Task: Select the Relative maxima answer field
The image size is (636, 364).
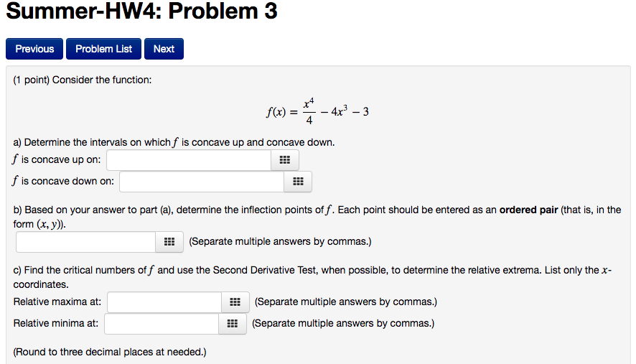Action: pyautogui.click(x=164, y=302)
